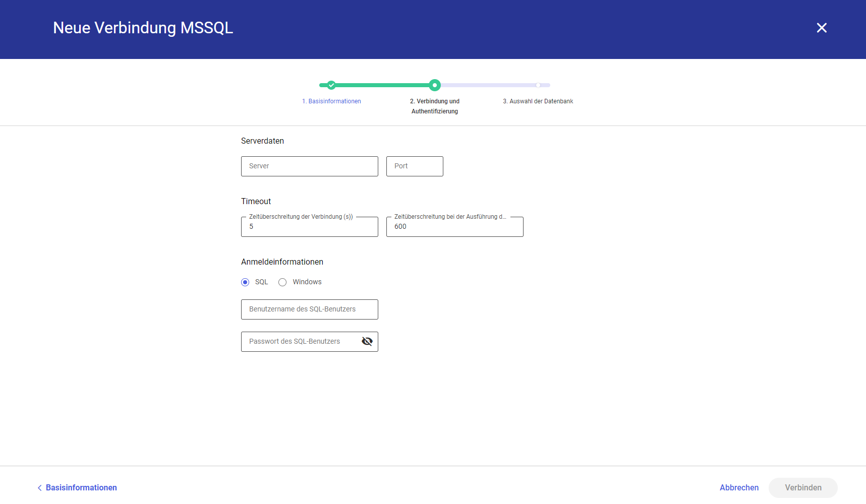The width and height of the screenshot is (866, 504).
Task: Focus the execution timeout field with value 600
Action: (x=455, y=227)
